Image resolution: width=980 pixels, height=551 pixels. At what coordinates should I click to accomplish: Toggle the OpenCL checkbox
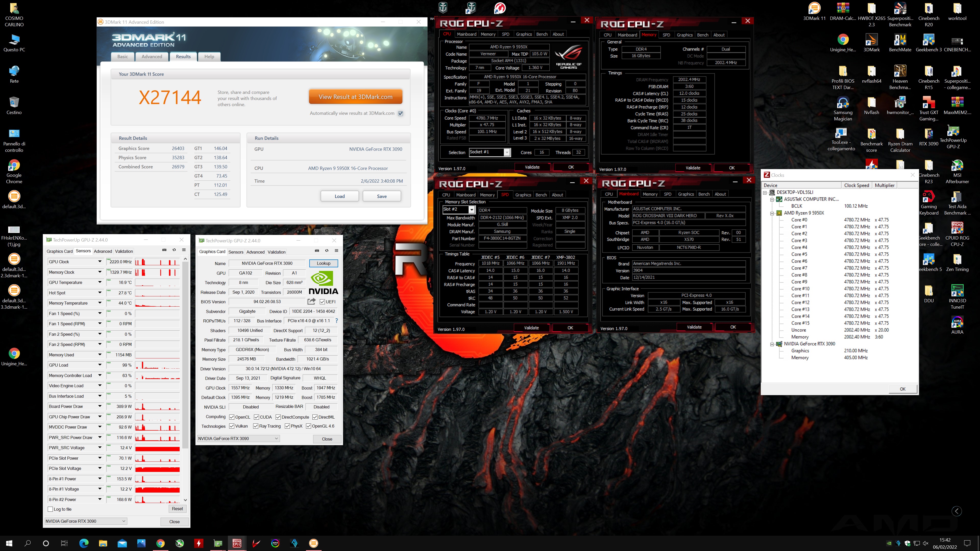[x=232, y=417]
